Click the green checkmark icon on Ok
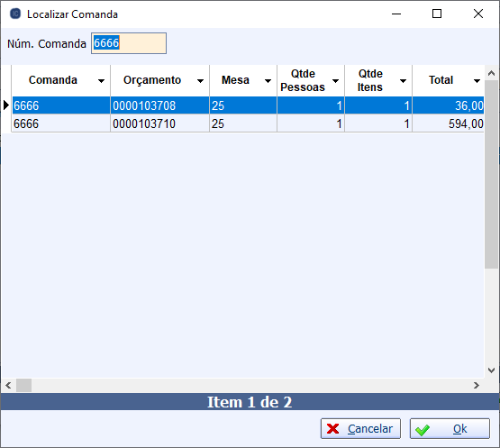The image size is (500, 448). 423,429
